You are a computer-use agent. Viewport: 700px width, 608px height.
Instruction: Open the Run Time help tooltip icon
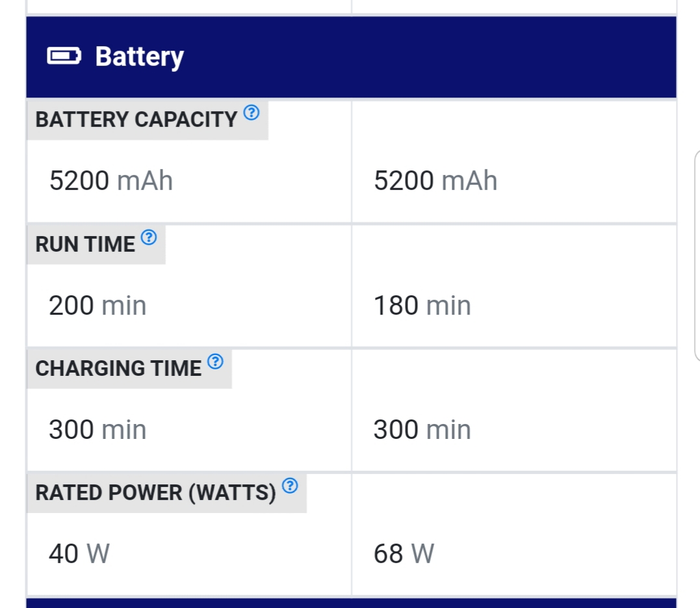click(149, 237)
